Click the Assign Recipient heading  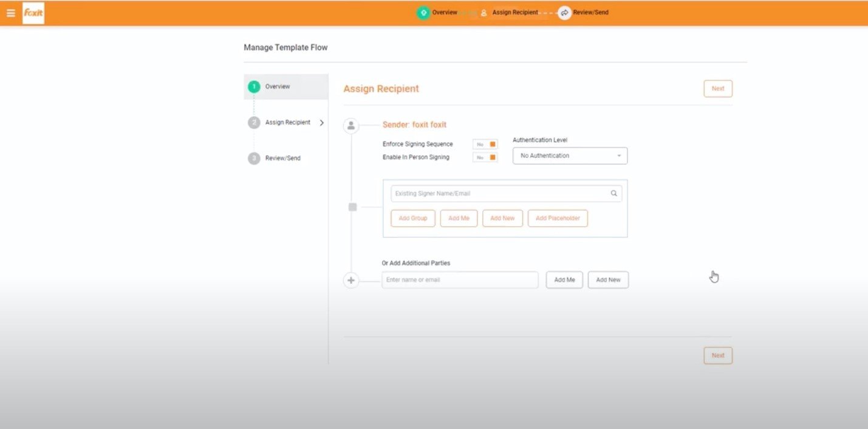(381, 89)
